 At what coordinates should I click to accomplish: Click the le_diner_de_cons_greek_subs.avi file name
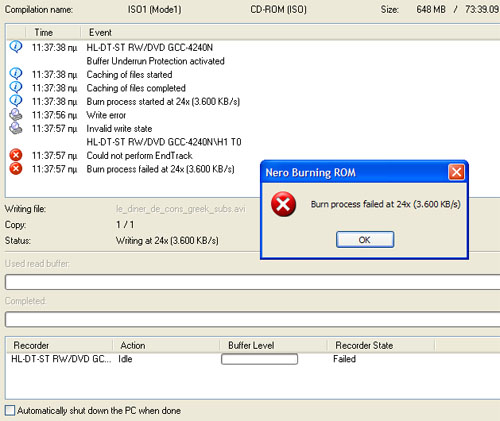(x=181, y=209)
